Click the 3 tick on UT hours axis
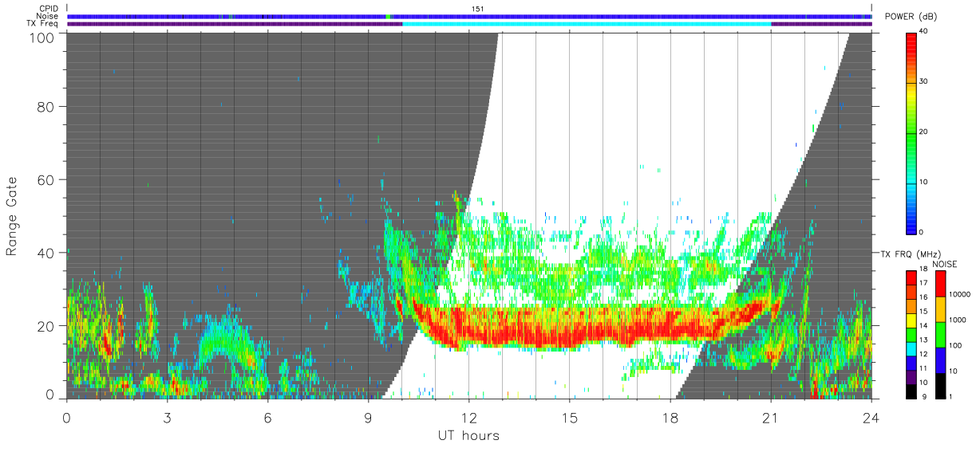The width and height of the screenshot is (980, 452). tap(167, 418)
